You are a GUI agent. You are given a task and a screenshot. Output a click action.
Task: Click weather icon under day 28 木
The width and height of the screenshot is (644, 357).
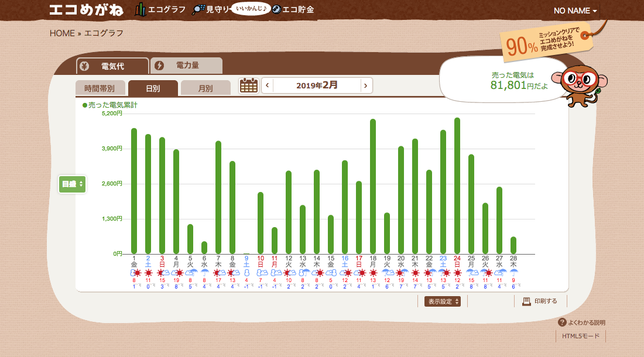pyautogui.click(x=513, y=273)
